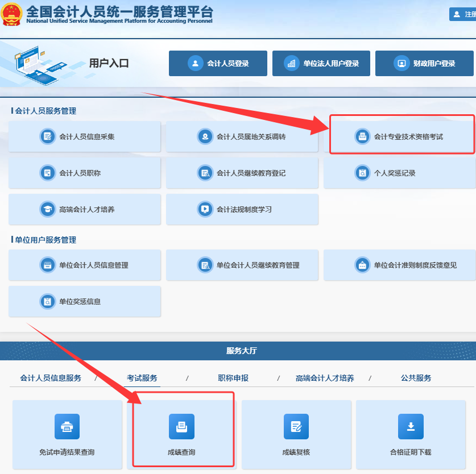Click the 高端会计人才培养 graduation cap icon
This screenshot has width=476, height=474.
[48, 209]
